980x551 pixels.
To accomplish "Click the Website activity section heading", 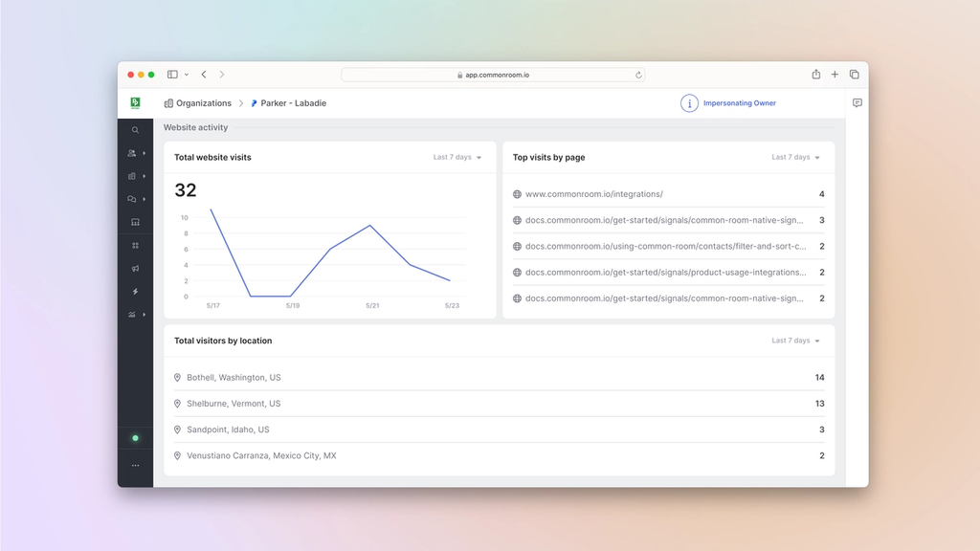I will tap(195, 127).
